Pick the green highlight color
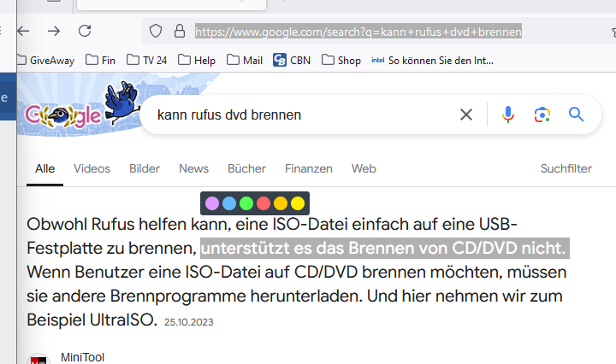 pyautogui.click(x=246, y=203)
